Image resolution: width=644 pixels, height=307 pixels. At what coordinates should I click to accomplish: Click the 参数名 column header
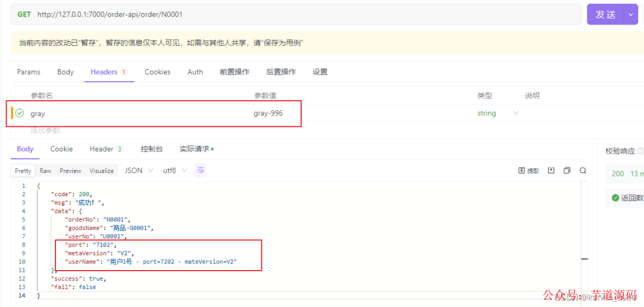42,96
